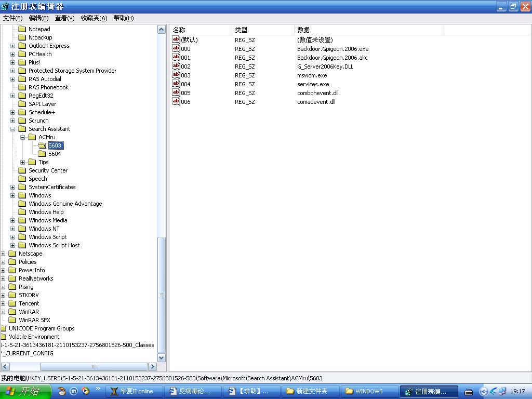Open the 编辑(E) menu

point(38,18)
